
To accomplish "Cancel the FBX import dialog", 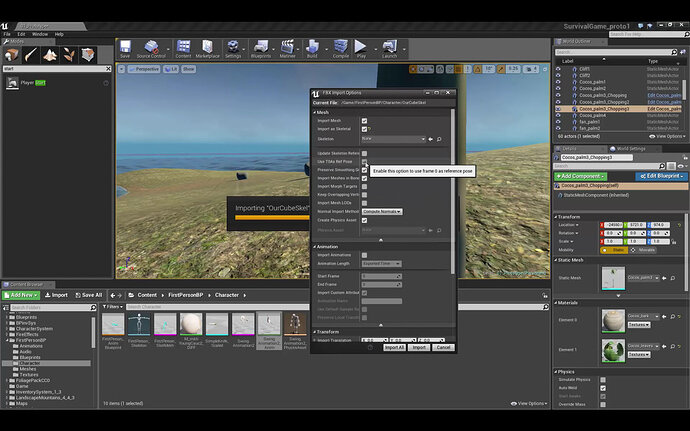I will pyautogui.click(x=443, y=347).
